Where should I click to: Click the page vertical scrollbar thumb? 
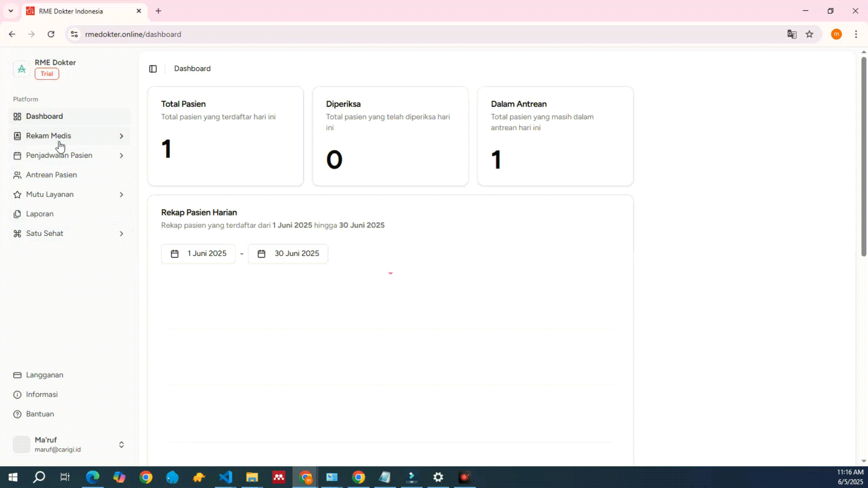click(x=863, y=156)
